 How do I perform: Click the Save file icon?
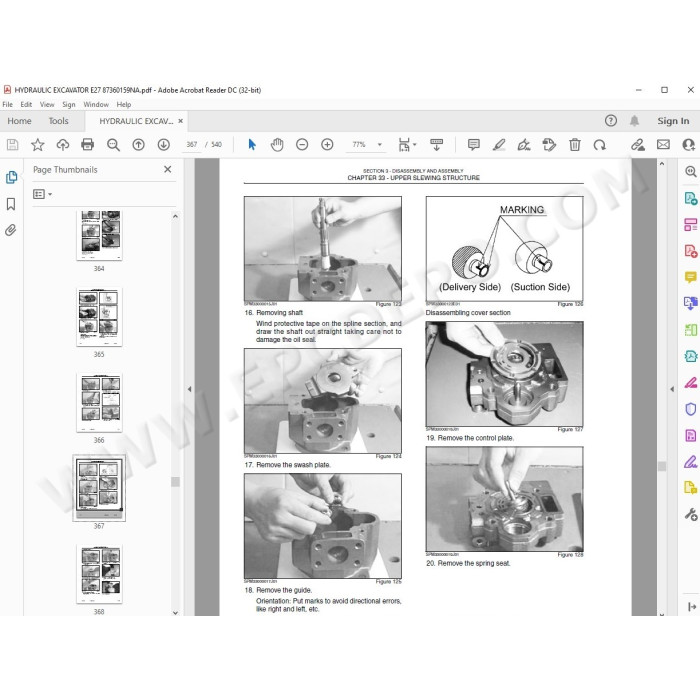pyautogui.click(x=12, y=144)
